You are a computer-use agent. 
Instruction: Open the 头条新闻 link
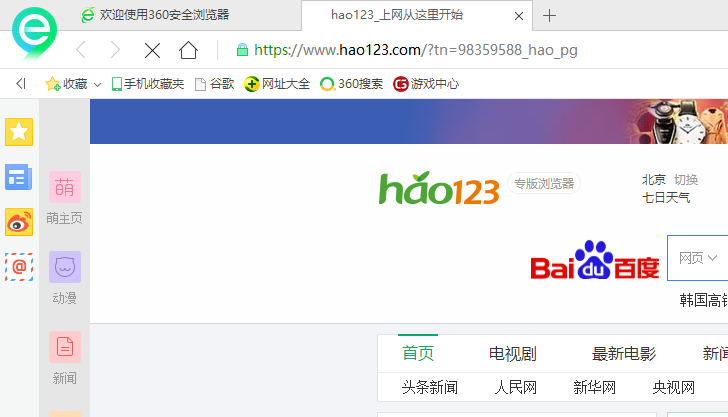[430, 387]
